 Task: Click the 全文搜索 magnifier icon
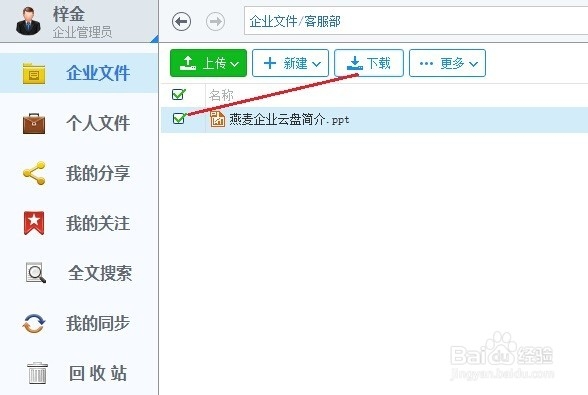(36, 273)
